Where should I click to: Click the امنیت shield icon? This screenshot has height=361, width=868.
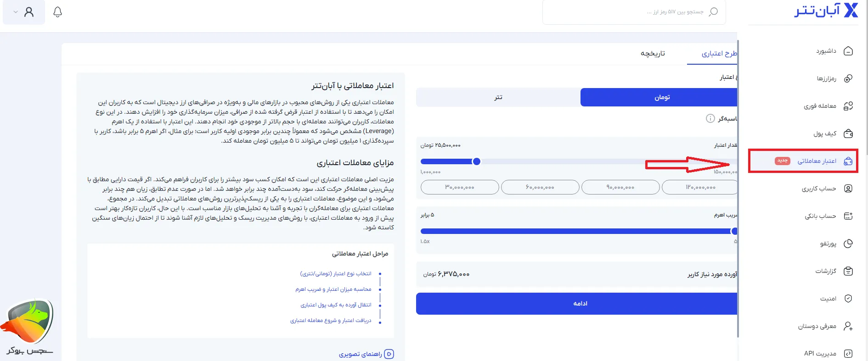(848, 299)
